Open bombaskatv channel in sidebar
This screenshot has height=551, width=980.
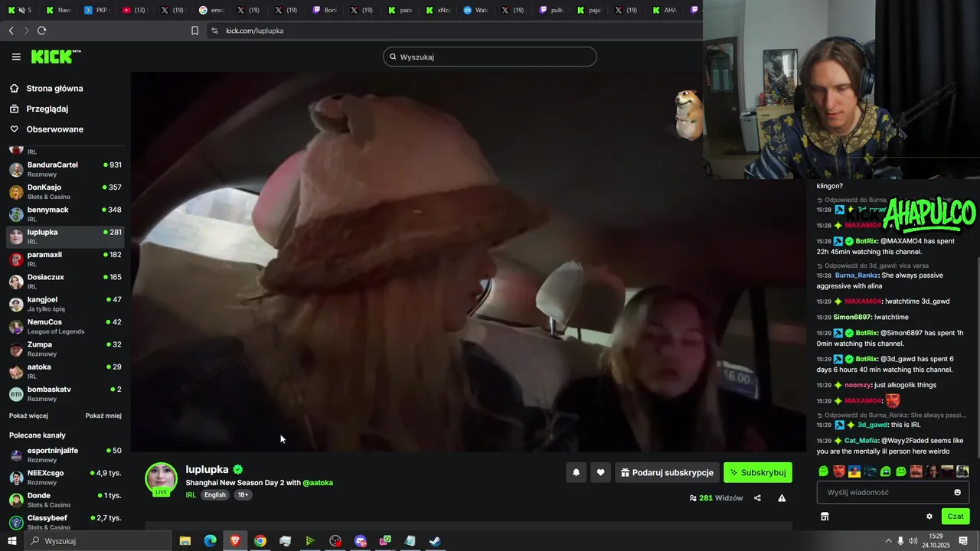65,393
